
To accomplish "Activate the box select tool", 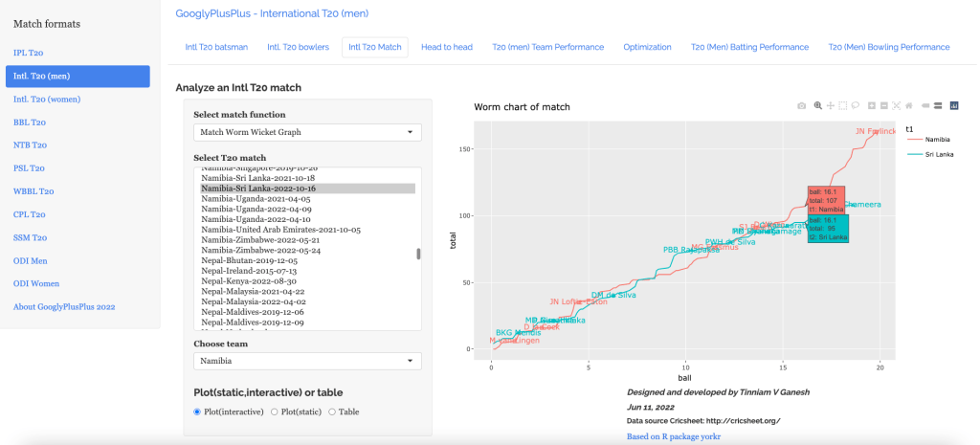I will point(842,106).
